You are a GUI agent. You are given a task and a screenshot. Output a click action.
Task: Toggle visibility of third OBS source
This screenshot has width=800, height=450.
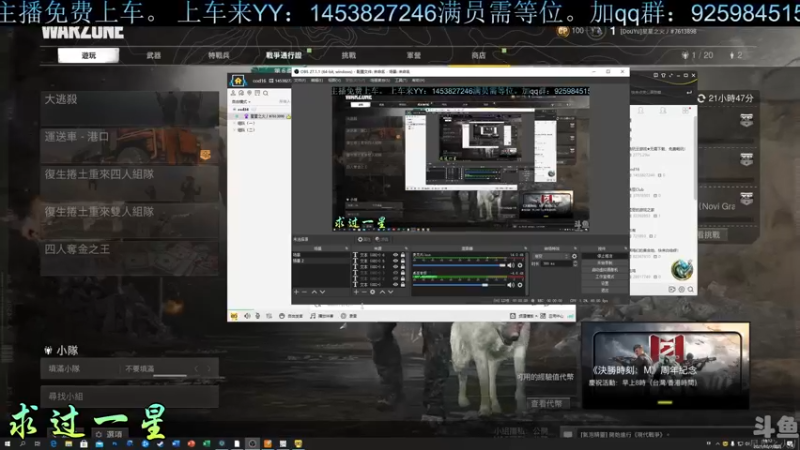[x=395, y=267]
